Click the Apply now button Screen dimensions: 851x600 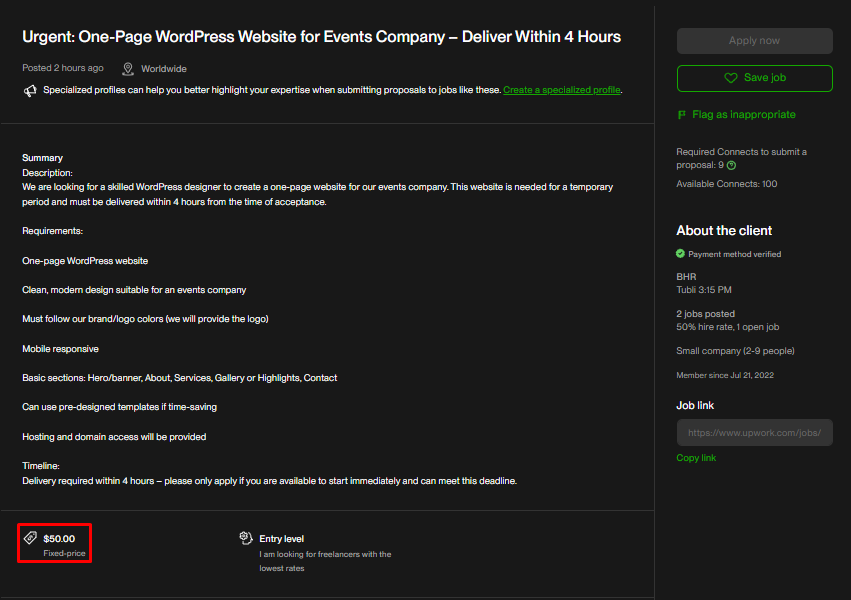[754, 41]
